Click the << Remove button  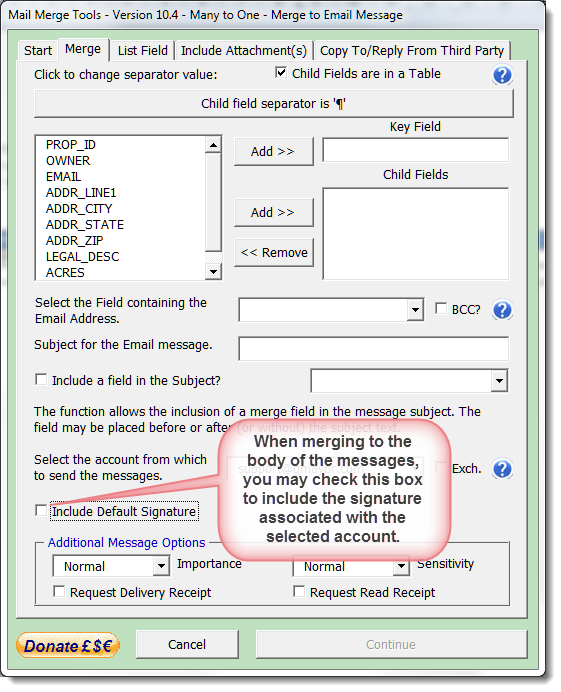click(x=273, y=252)
